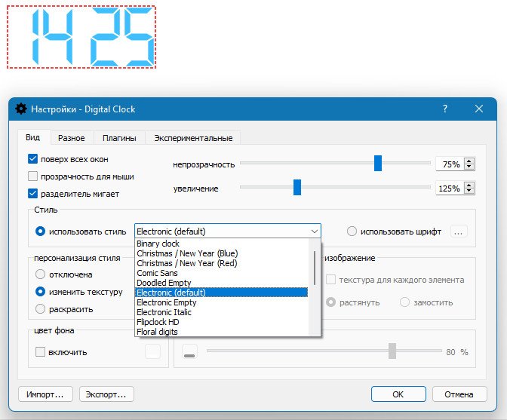Click the gear icon in the title bar
The image size is (507, 420).
tap(21, 109)
